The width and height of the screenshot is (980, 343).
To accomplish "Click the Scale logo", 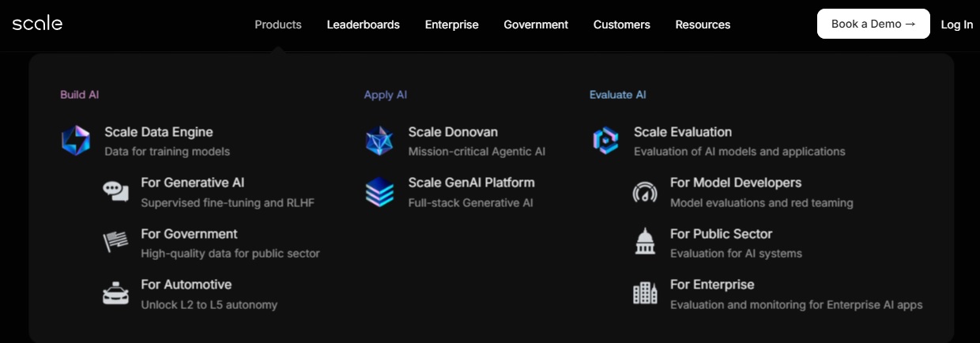I will tap(37, 24).
